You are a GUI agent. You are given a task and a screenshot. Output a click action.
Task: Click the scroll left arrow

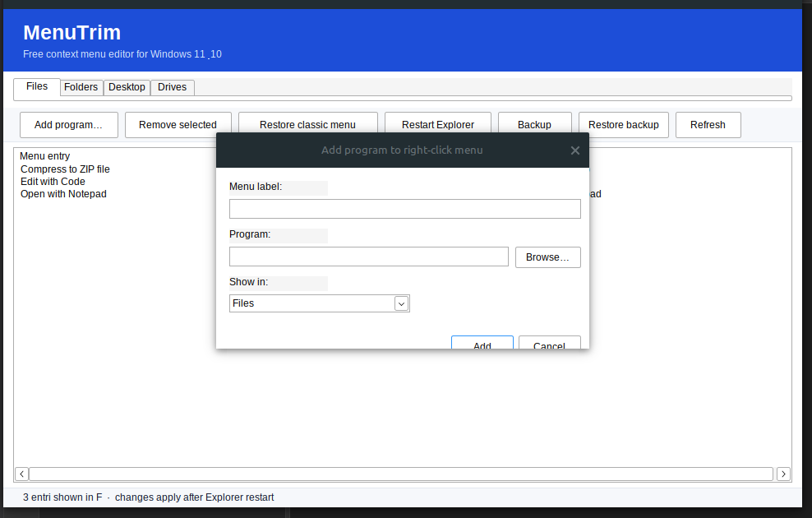pyautogui.click(x=21, y=474)
